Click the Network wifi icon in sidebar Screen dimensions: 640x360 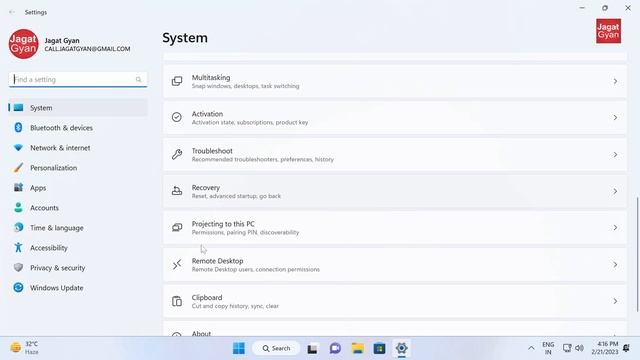point(18,147)
